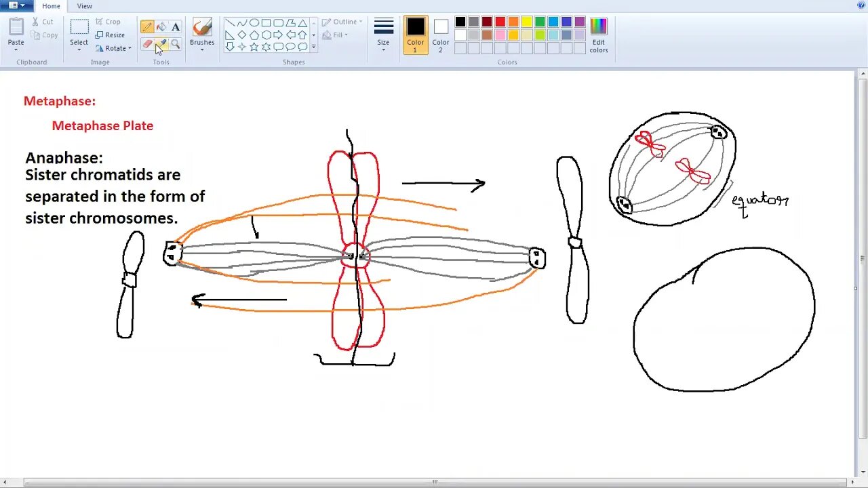Choose the Up arrow shape

pos(303,35)
